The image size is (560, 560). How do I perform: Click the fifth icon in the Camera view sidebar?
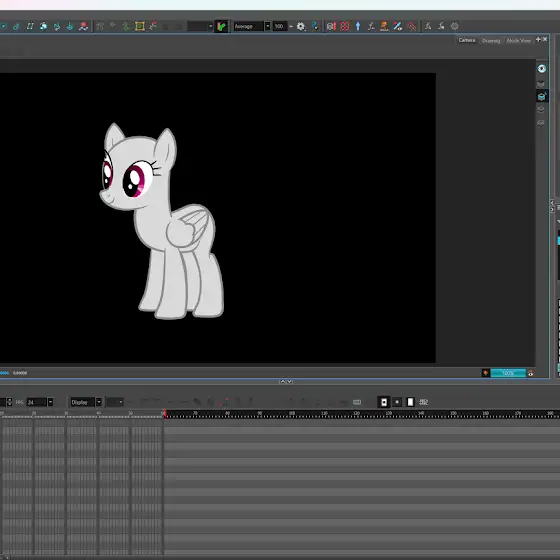click(541, 123)
